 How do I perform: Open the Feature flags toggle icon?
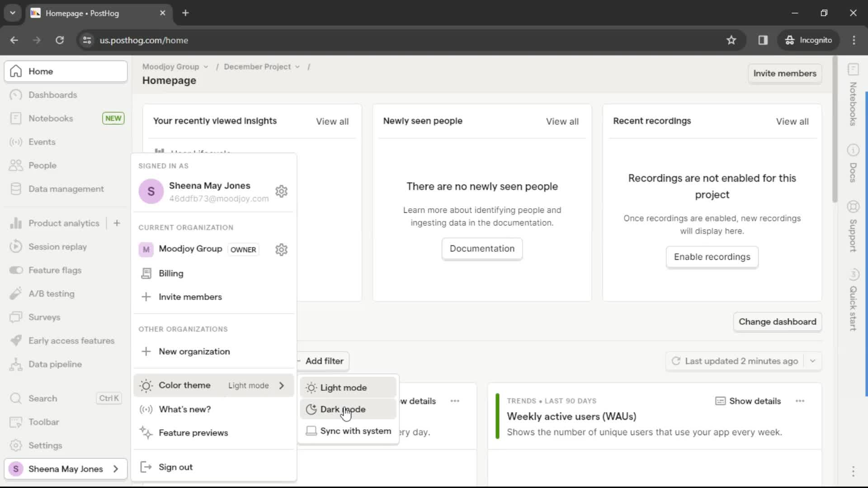click(x=16, y=270)
